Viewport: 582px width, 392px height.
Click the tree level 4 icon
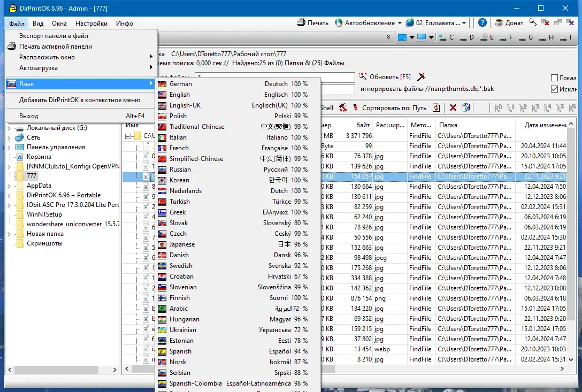[547, 107]
